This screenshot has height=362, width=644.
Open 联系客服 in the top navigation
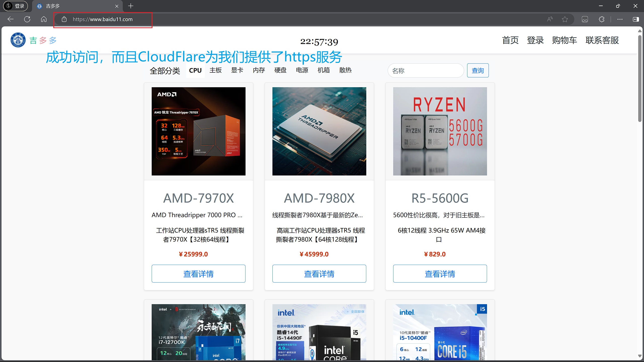(x=602, y=40)
